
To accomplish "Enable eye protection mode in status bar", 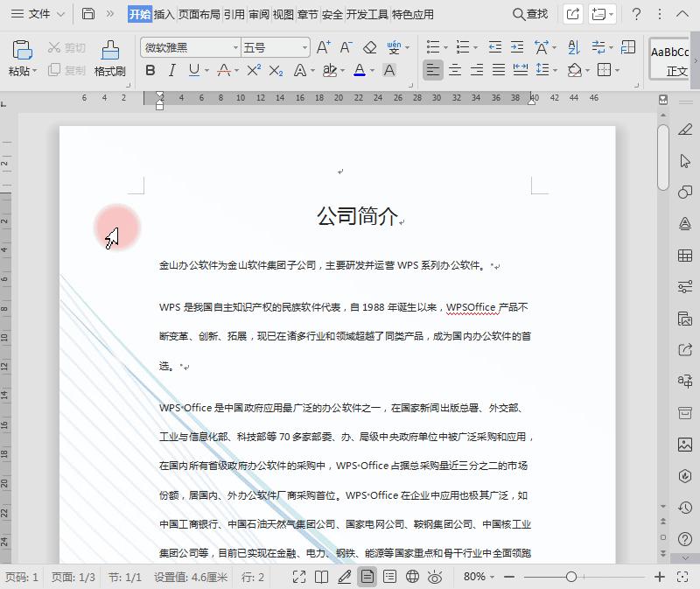I will point(433,578).
